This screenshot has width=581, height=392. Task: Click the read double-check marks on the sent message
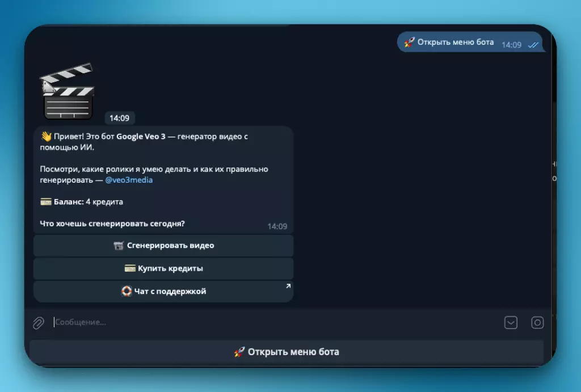point(533,45)
